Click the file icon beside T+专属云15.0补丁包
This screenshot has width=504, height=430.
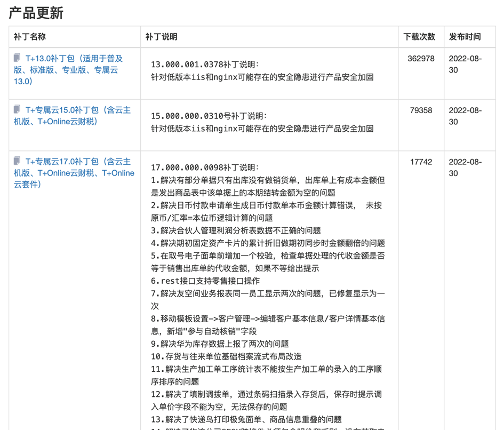pos(17,109)
